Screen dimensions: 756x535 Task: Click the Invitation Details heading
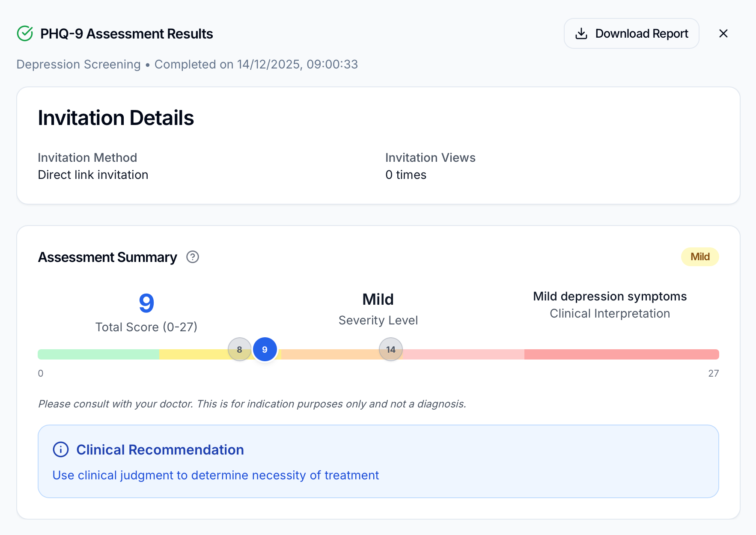pyautogui.click(x=116, y=118)
